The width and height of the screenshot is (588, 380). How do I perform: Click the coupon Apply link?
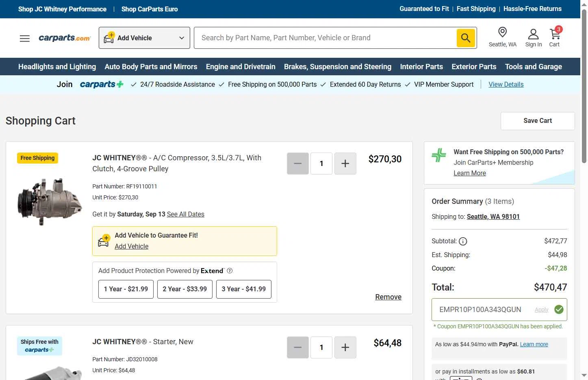pos(541,310)
